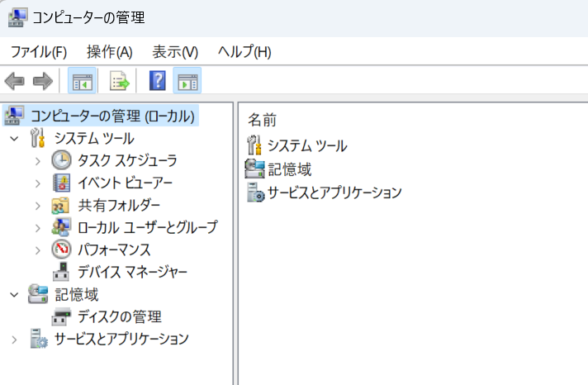Expand the 共有フォルダー node

(37, 206)
